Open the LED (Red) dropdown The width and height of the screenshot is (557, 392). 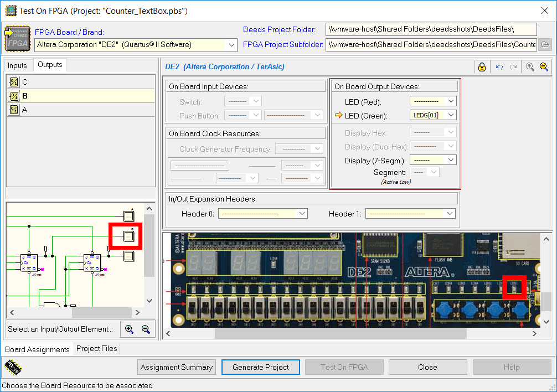coord(451,101)
